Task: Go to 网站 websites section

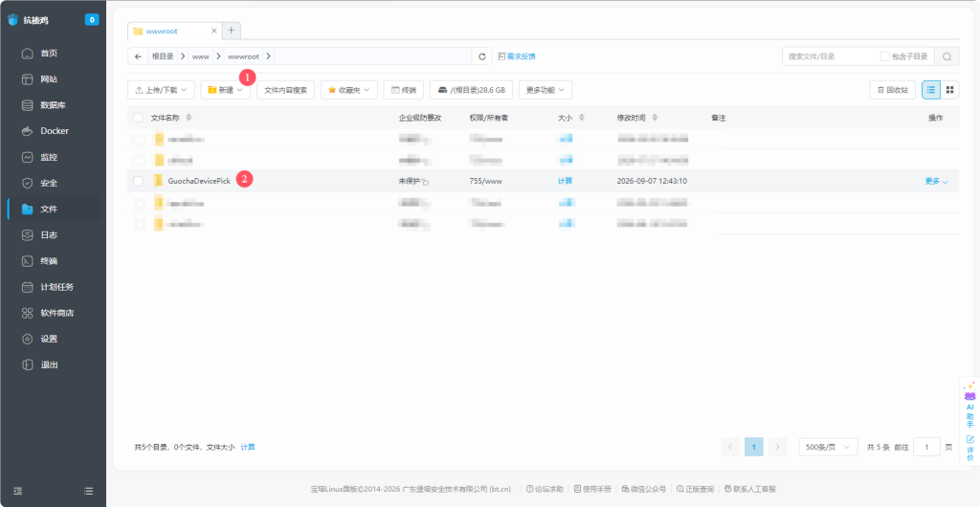Action: pos(49,79)
